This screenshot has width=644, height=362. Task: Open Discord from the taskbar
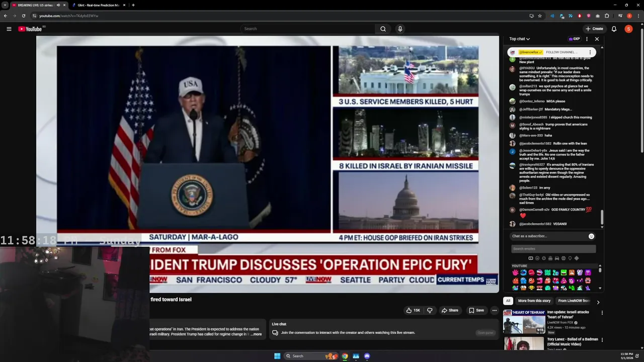(367, 356)
